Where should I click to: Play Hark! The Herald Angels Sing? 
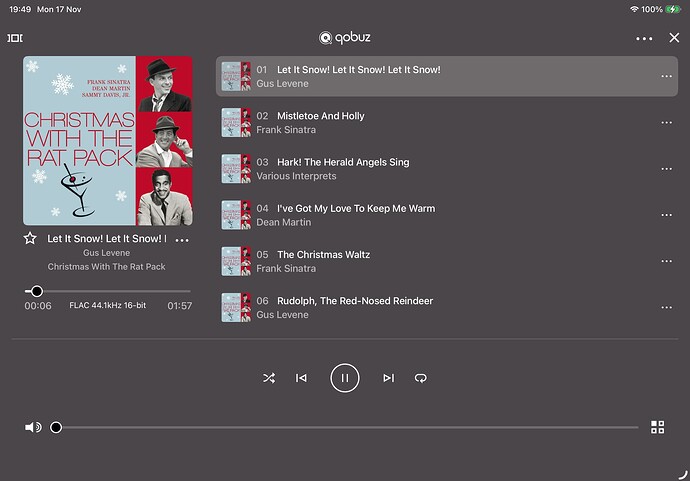(x=342, y=162)
